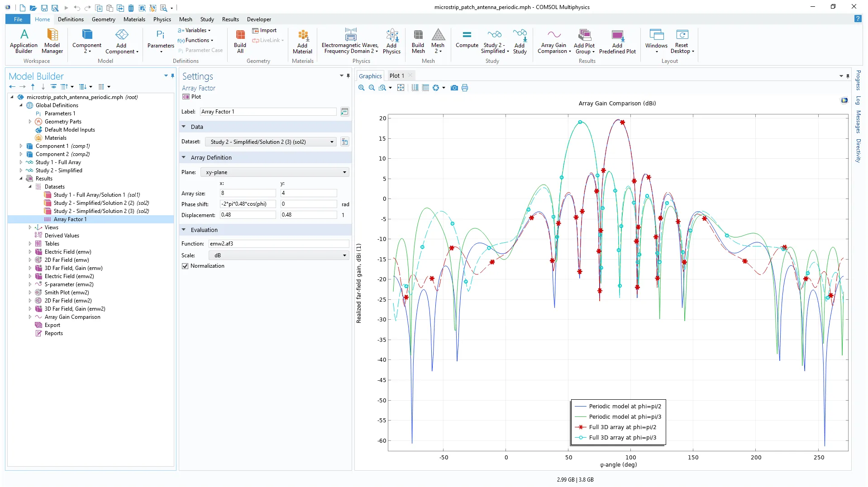The image size is (868, 487).
Task: Click the Add Predefined Plot icon
Action: pos(617,41)
